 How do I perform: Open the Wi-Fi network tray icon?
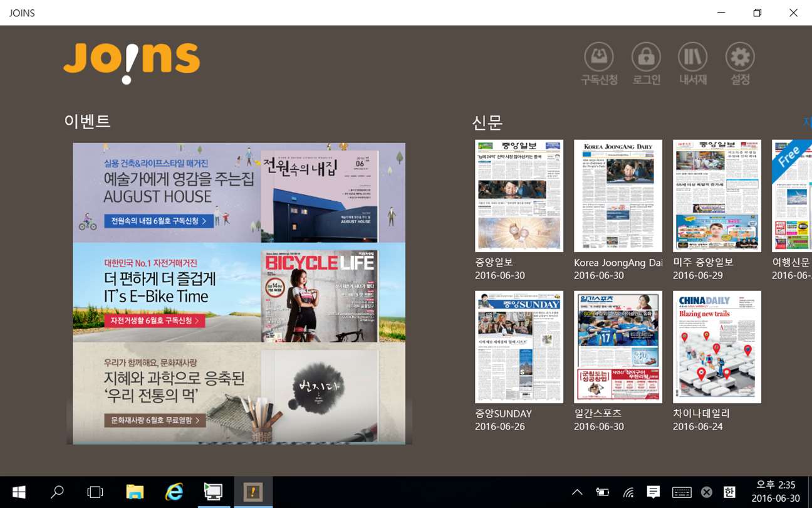[628, 492]
